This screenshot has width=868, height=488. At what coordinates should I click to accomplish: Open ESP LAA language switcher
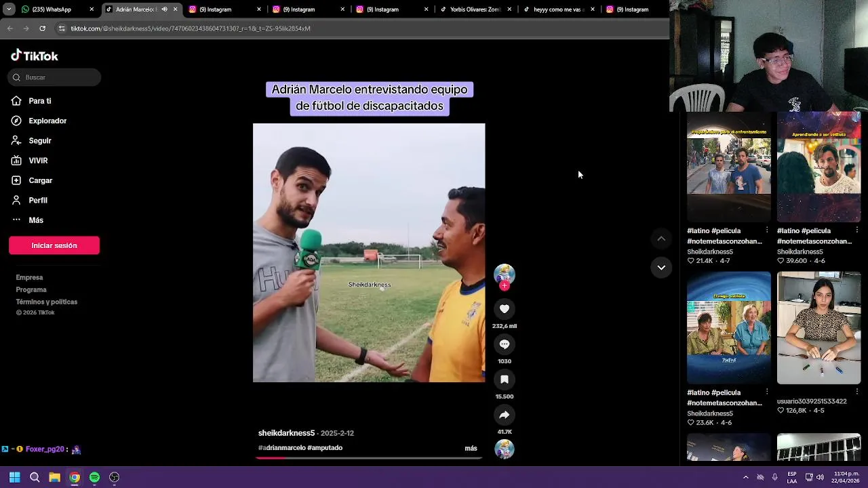coord(792,477)
